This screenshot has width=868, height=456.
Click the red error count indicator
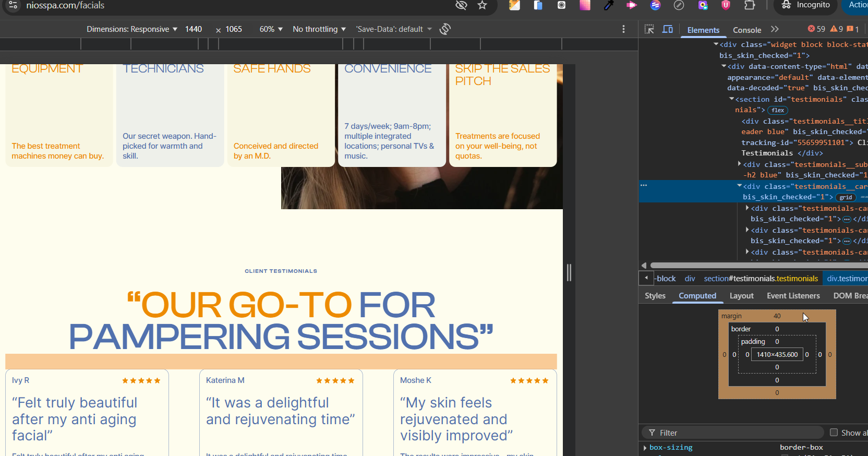(x=816, y=29)
